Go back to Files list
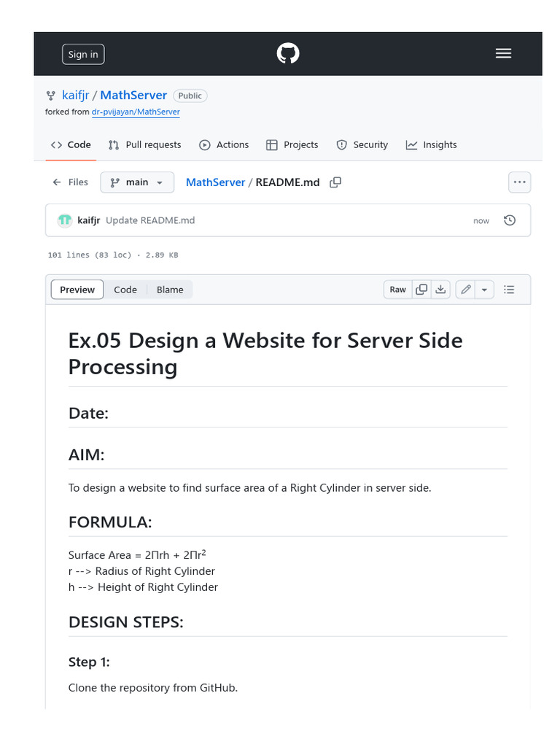The width and height of the screenshot is (560, 747). (70, 182)
